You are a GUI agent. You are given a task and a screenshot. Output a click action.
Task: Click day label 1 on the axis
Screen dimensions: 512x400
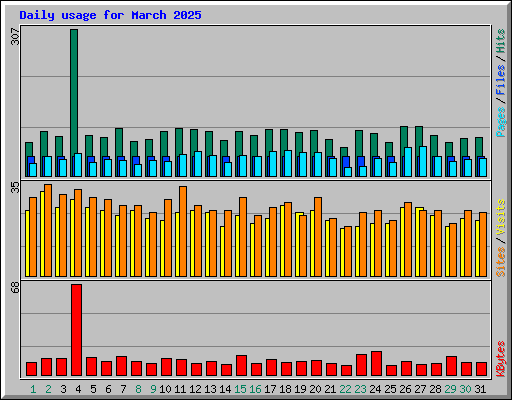coord(33,389)
